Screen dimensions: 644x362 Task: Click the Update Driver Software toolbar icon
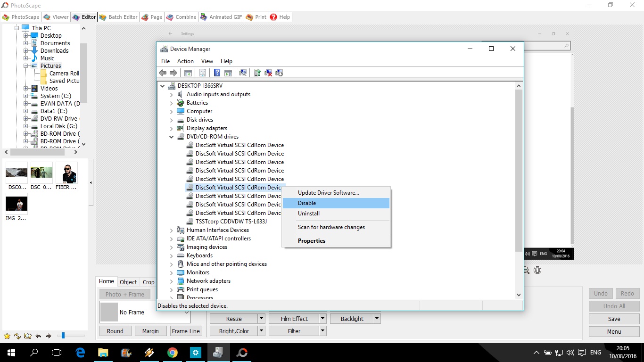[x=256, y=73]
